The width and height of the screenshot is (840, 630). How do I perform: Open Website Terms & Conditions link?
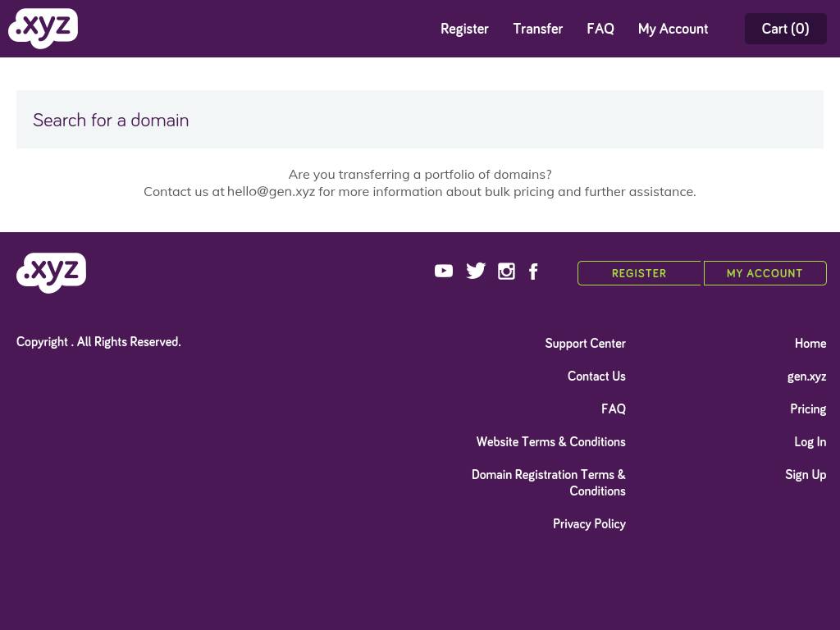550,442
